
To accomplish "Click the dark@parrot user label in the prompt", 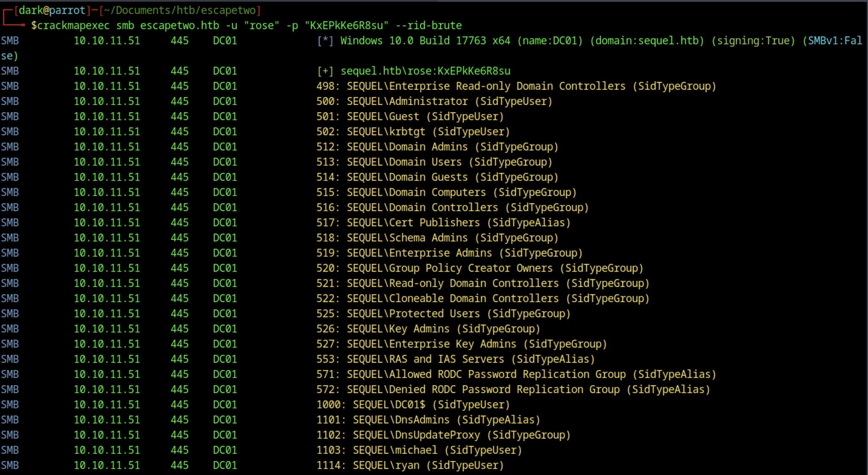I will pos(52,10).
